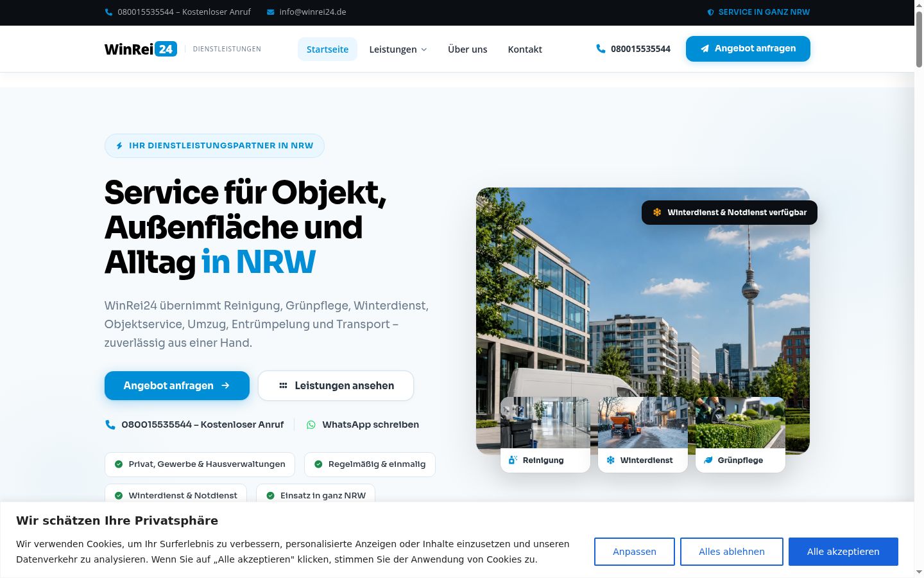Click check icon of Regelmäßig & einmalig
The height and width of the screenshot is (578, 924).
point(318,464)
